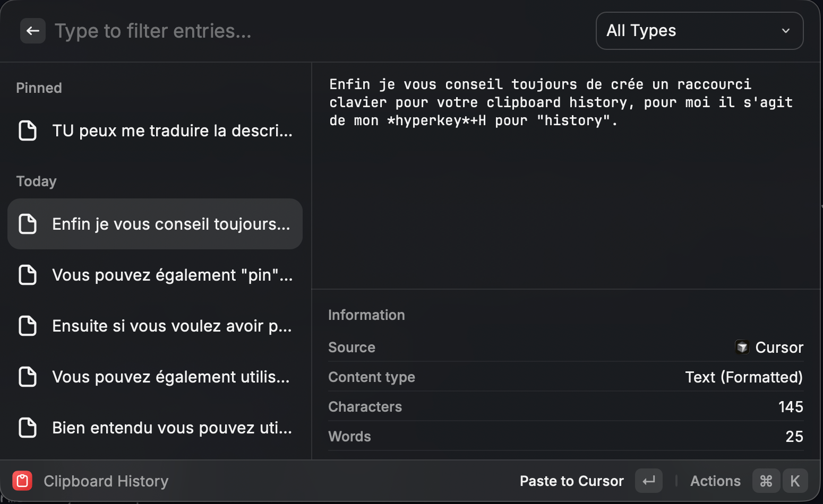Click the Enter key hint icon

tap(649, 481)
